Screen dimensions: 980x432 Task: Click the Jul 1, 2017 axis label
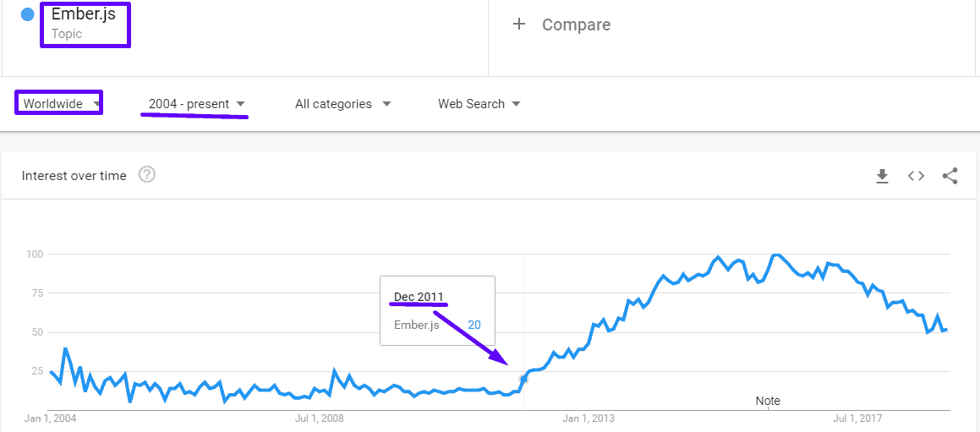click(x=858, y=418)
